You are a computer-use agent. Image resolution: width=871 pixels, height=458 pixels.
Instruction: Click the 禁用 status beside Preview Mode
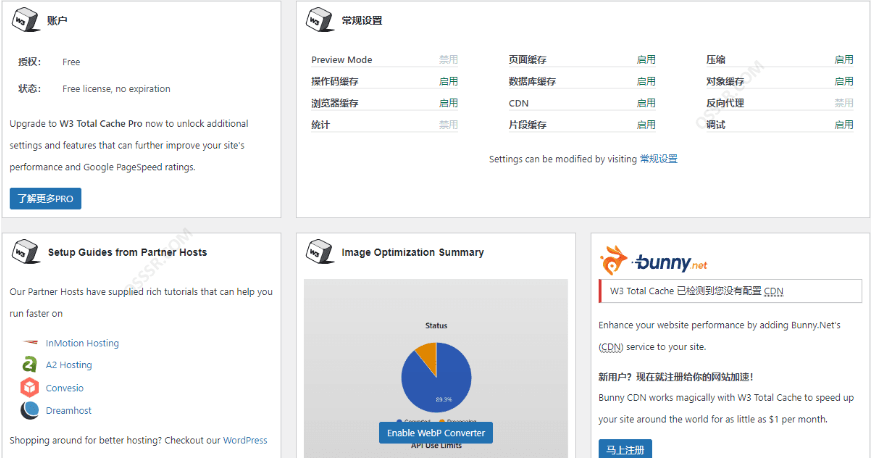pos(448,60)
